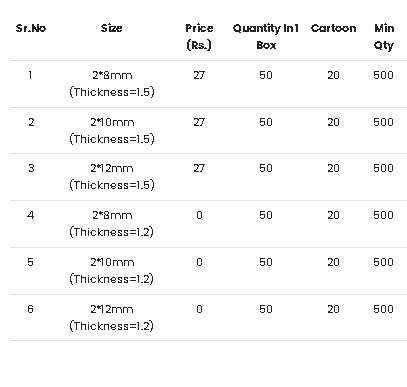Click cartoon value 20 in row 3
The image size is (407, 387).
[x=333, y=168]
